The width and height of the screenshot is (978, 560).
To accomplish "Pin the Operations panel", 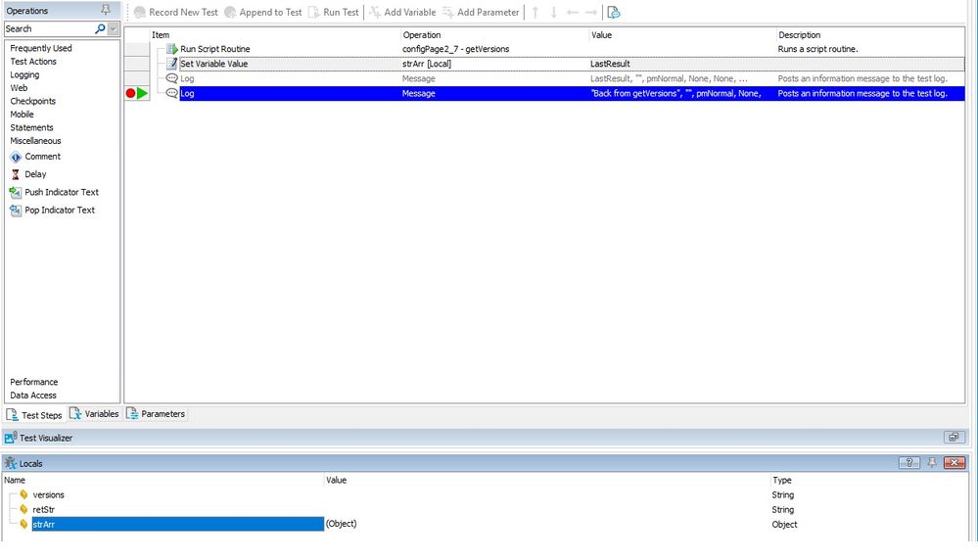I will point(106,10).
